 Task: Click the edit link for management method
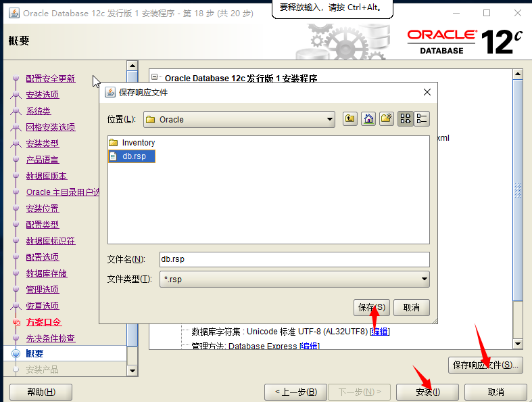pos(310,346)
